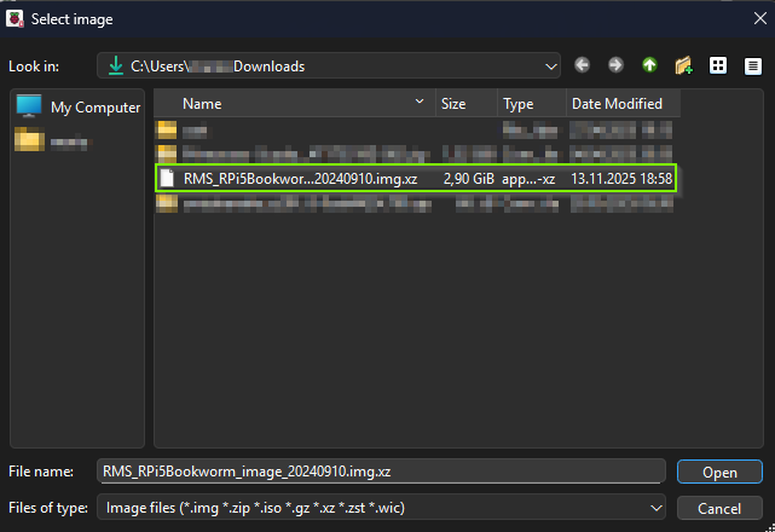Click the File name text field
The image size is (775, 532).
pos(380,471)
